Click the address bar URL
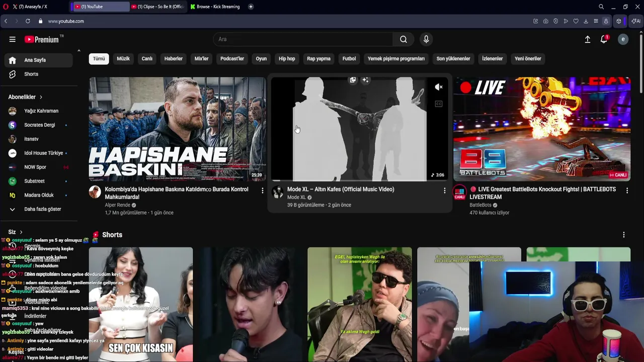 point(66,21)
